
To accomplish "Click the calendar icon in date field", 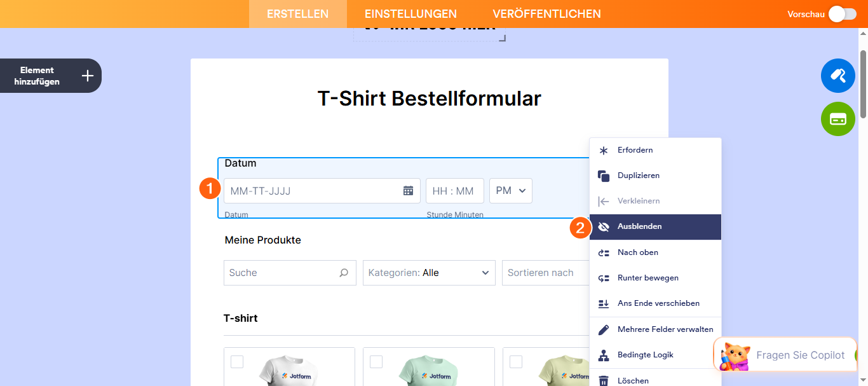I will [x=408, y=191].
